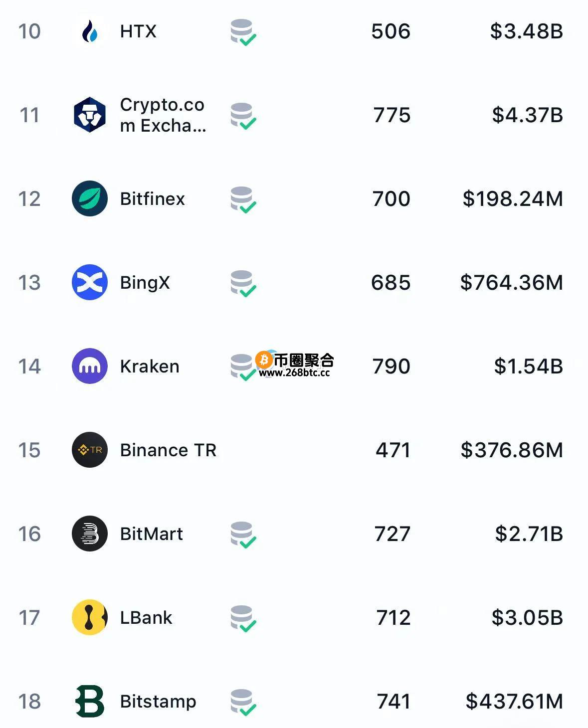
Task: Open the Binance TR name link
Action: point(169,450)
